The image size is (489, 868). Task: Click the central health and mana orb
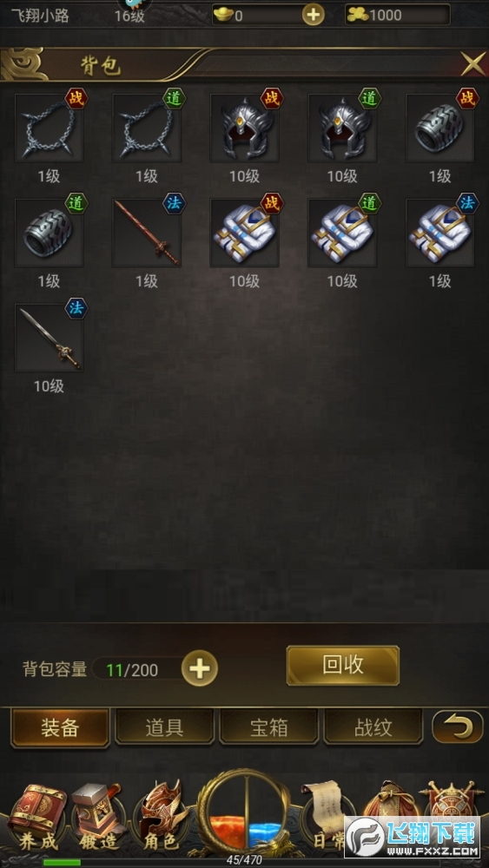coord(244,812)
